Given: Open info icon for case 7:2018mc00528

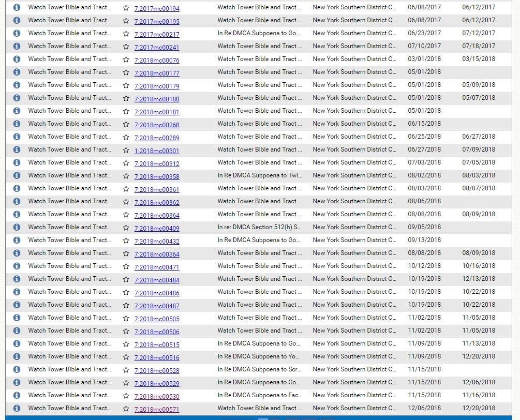Looking at the screenshot, I should pyautogui.click(x=17, y=369).
